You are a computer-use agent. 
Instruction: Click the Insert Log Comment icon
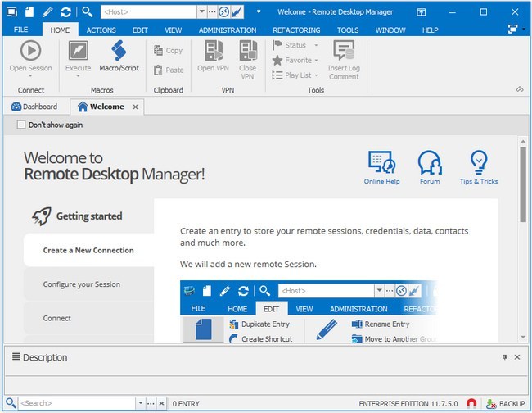(344, 50)
